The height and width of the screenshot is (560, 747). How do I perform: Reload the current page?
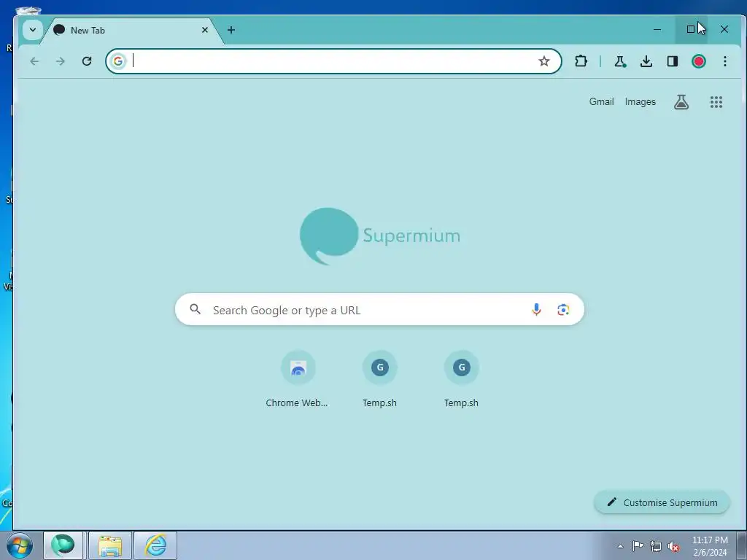tap(87, 61)
